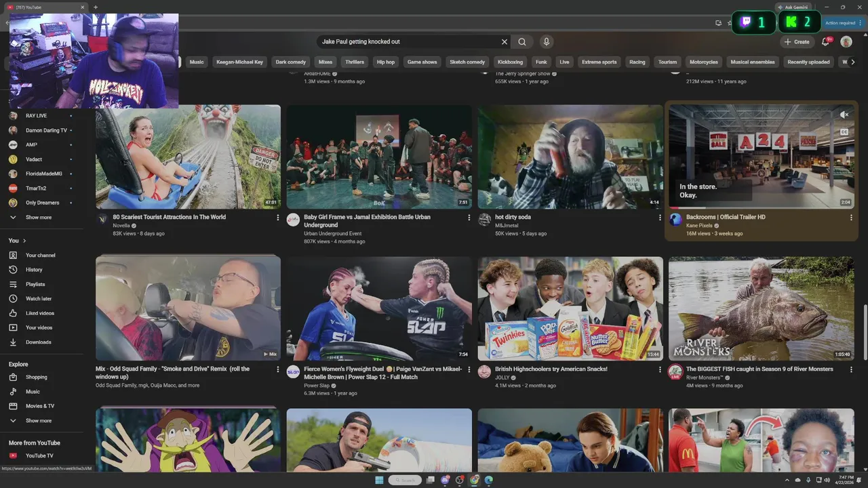Select the Tourism filter chip
Viewport: 868px width, 488px height.
667,62
